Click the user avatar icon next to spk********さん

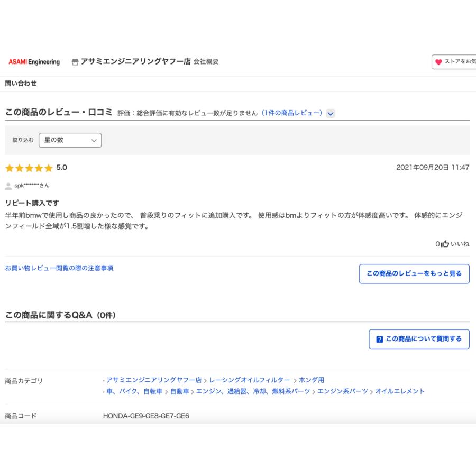[8, 185]
